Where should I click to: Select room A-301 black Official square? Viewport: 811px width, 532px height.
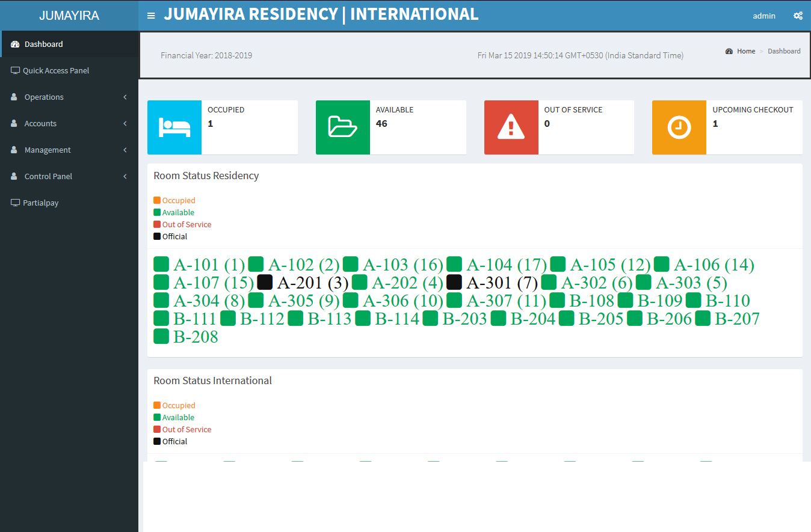click(454, 282)
